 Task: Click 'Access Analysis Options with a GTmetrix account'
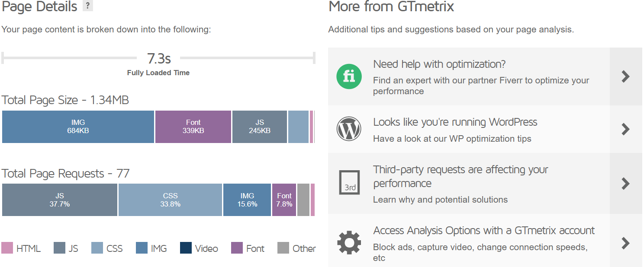[x=484, y=231]
